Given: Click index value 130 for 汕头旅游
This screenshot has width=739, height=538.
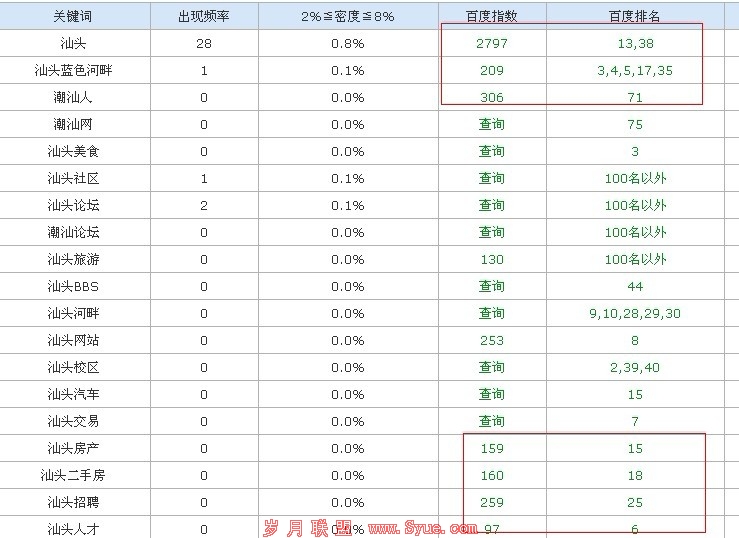Looking at the screenshot, I should coord(491,260).
